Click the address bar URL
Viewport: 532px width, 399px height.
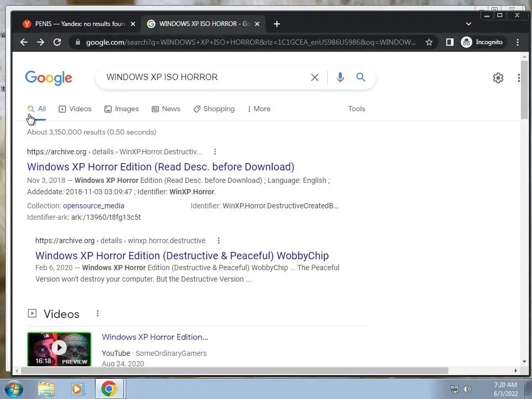pos(251,42)
